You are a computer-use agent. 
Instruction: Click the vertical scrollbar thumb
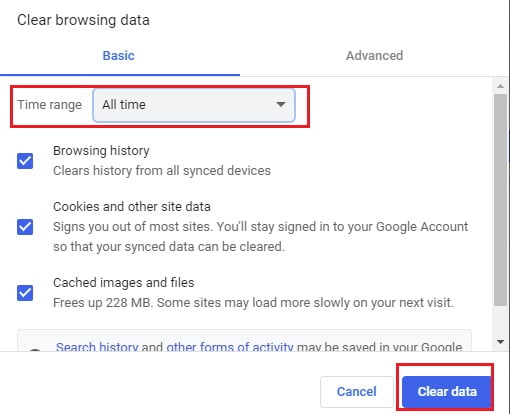500,199
